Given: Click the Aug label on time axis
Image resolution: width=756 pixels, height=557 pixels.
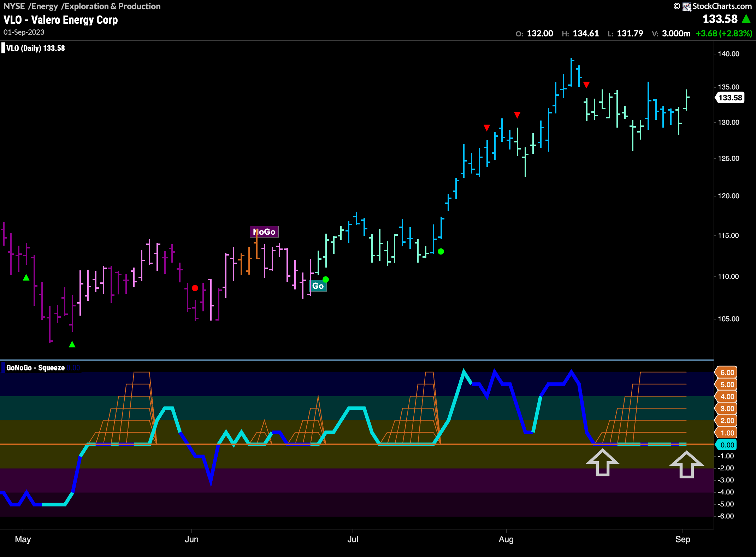Looking at the screenshot, I should (506, 539).
